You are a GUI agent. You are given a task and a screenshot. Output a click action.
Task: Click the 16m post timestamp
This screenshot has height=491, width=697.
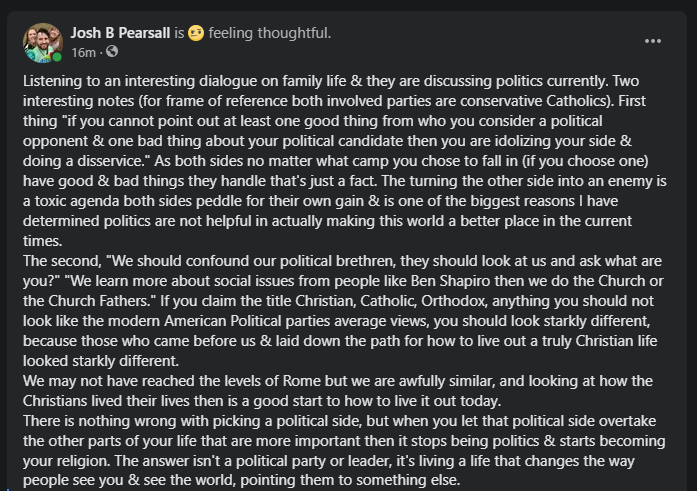84,52
